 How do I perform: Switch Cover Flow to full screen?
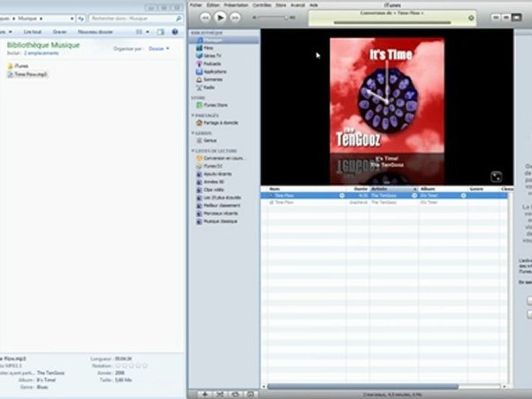click(497, 177)
